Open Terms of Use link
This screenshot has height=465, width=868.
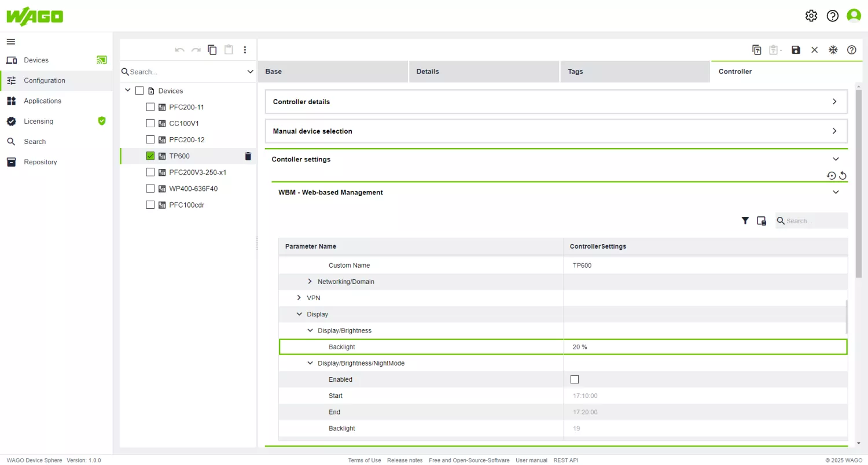(365, 460)
